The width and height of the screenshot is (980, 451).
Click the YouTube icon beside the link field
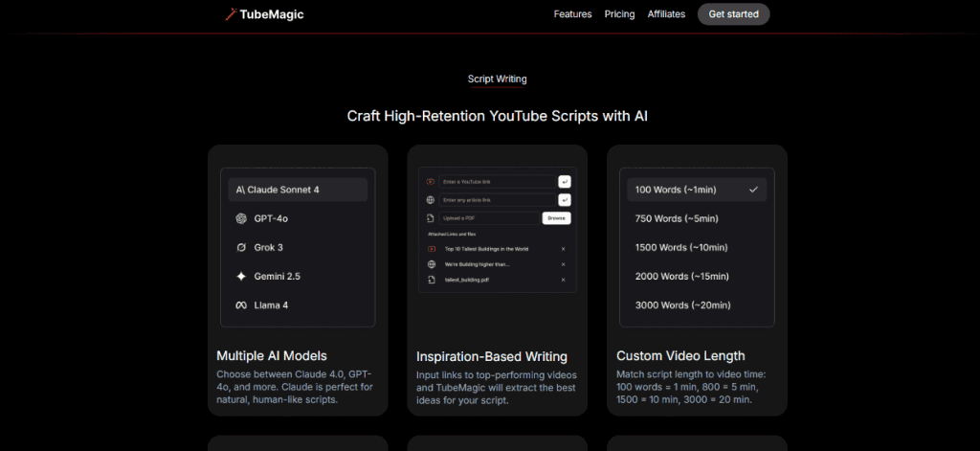pos(431,182)
